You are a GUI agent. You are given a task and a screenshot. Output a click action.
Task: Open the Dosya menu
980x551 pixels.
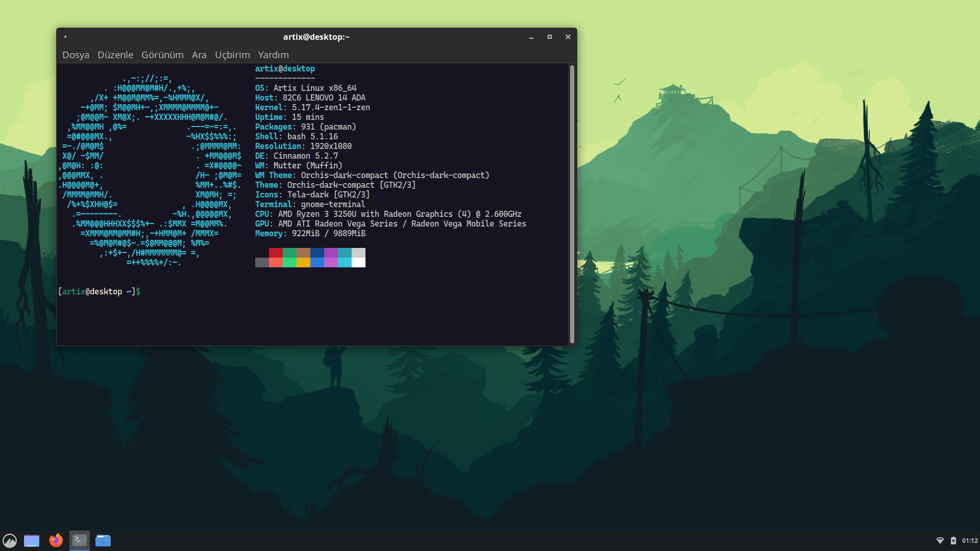click(76, 55)
